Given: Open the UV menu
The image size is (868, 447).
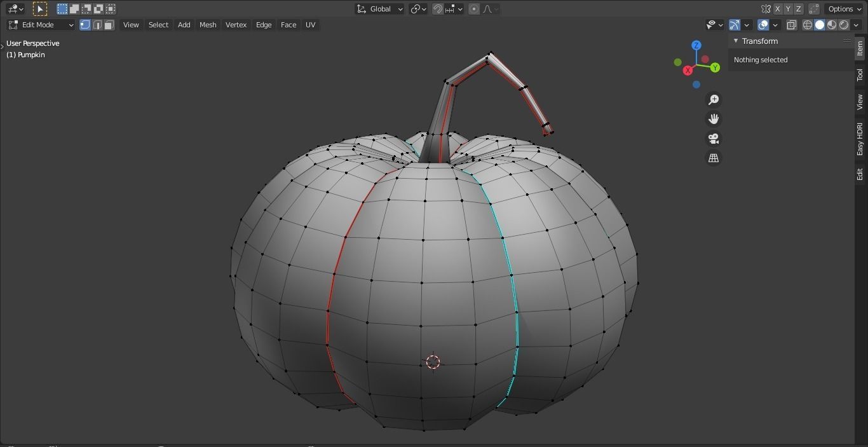Looking at the screenshot, I should click(310, 25).
